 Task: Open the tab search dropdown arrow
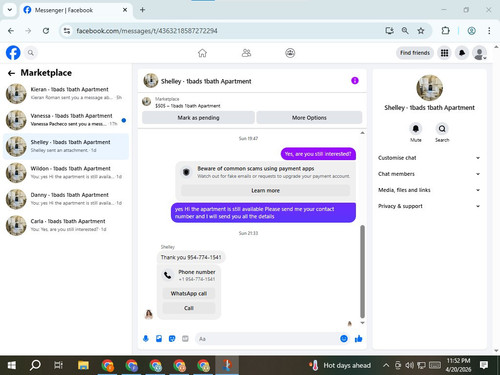10,10
